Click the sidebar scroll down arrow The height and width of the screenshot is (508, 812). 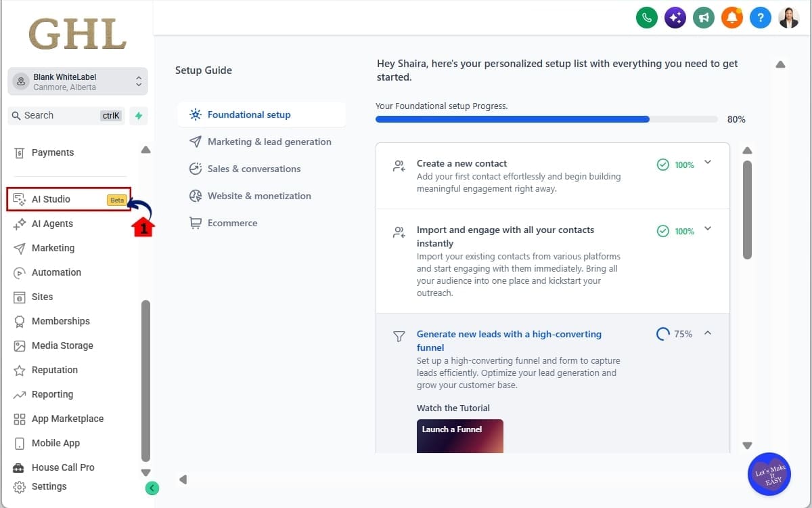coord(145,472)
